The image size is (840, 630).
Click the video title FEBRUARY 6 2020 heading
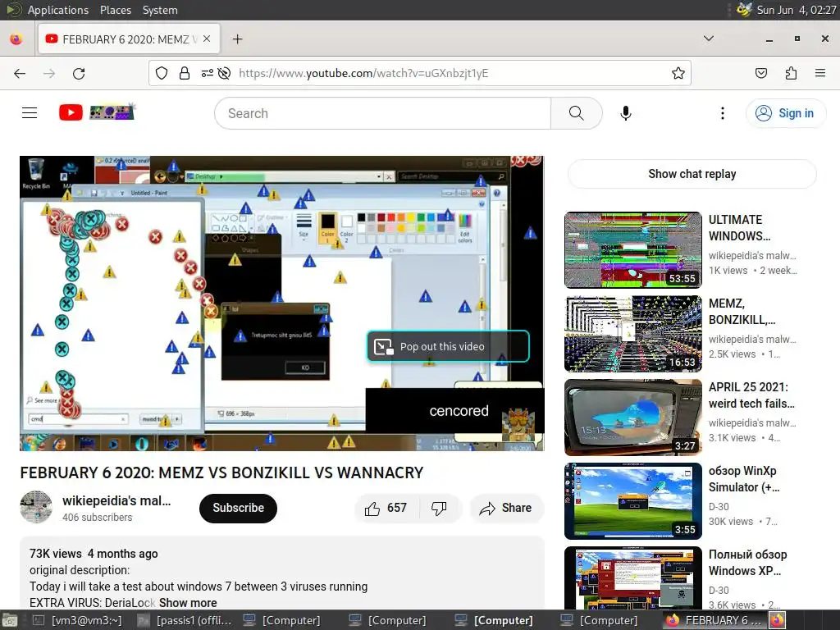tap(221, 472)
